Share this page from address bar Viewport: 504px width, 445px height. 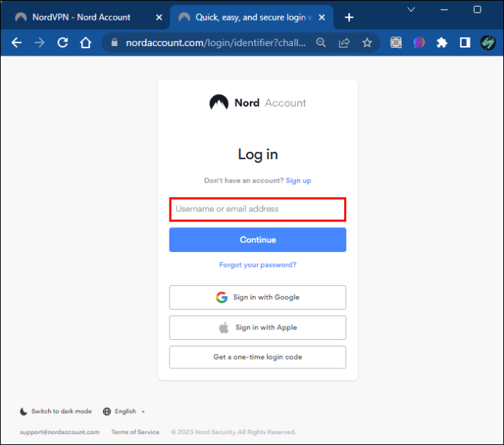[x=344, y=42]
